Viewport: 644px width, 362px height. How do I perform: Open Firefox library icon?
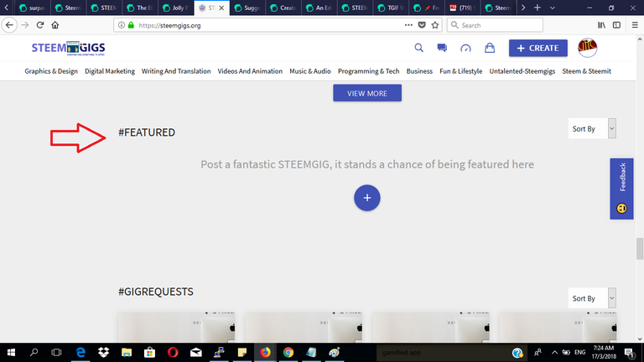pos(601,25)
